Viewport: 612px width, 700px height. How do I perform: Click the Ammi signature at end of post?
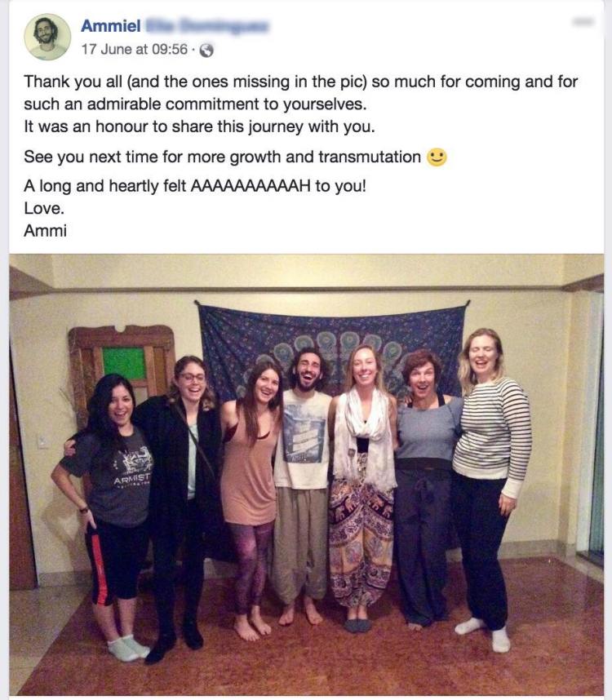[x=45, y=231]
